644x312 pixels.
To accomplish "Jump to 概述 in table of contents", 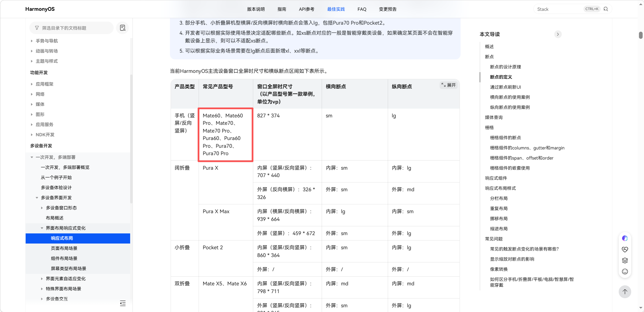I will coord(489,47).
